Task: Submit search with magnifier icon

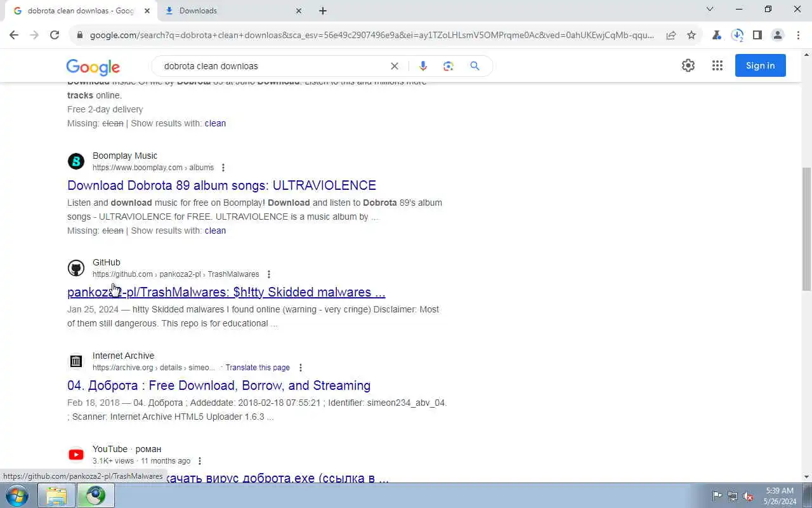Action: 475,66
